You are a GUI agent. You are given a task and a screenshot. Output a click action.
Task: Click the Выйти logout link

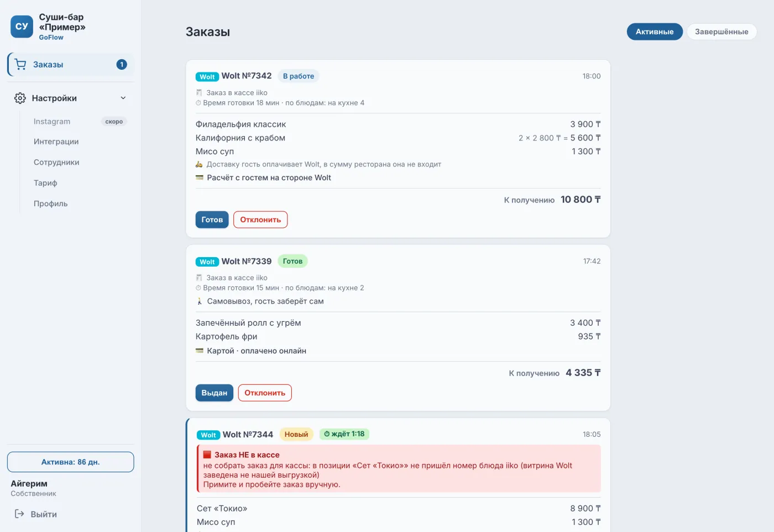pyautogui.click(x=36, y=514)
